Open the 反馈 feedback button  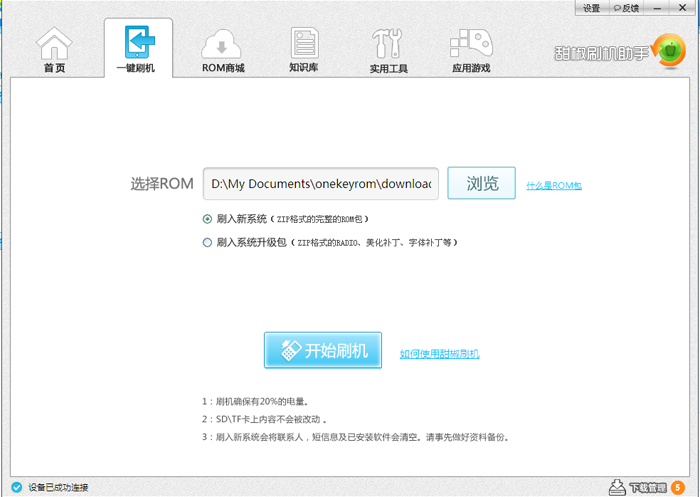(626, 8)
